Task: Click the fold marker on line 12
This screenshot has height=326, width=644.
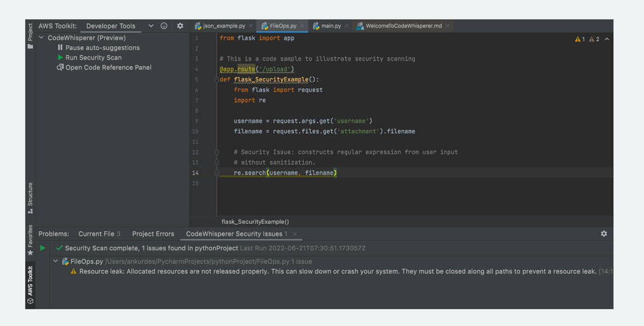Action: click(217, 152)
